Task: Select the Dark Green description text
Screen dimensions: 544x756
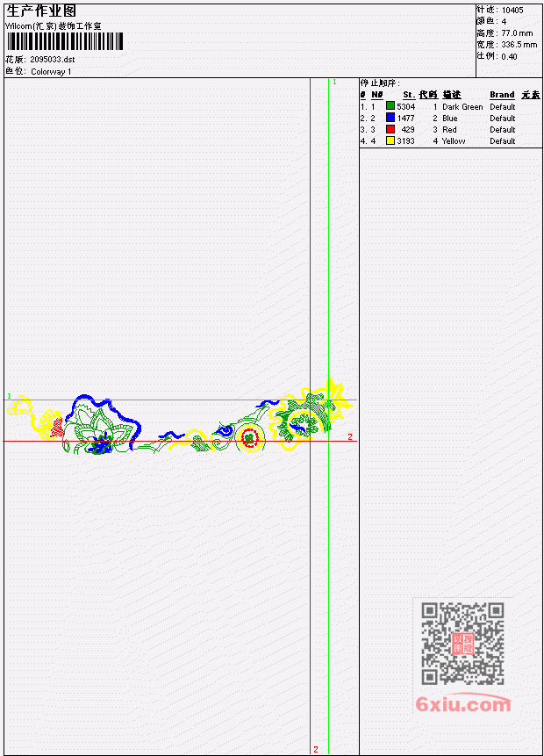Action: point(462,106)
